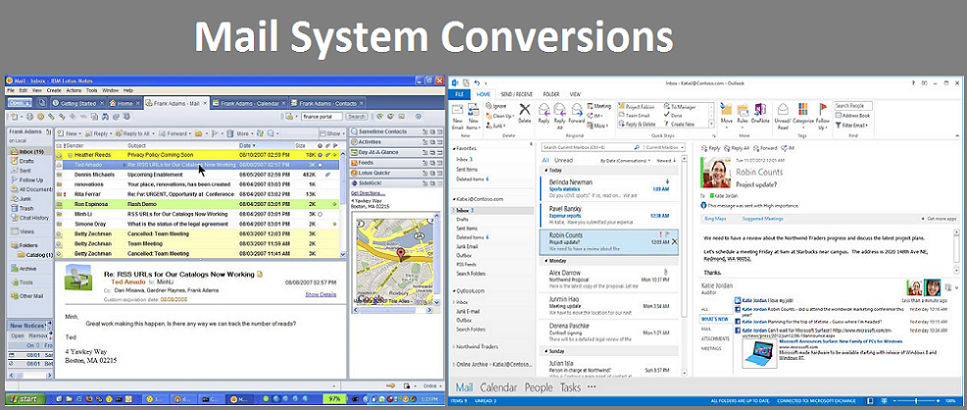Filter Outlook message list to Unread
This screenshot has width=967, height=410.
point(564,160)
